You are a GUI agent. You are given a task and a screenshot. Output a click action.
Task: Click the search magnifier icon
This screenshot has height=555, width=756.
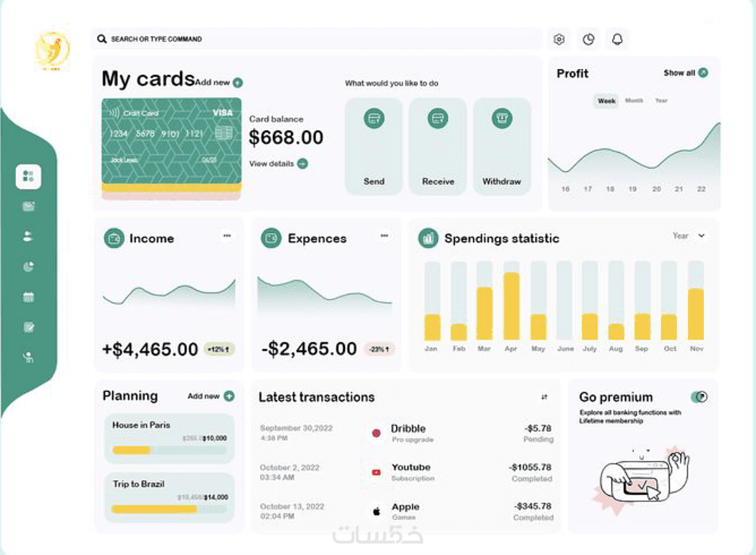(102, 39)
